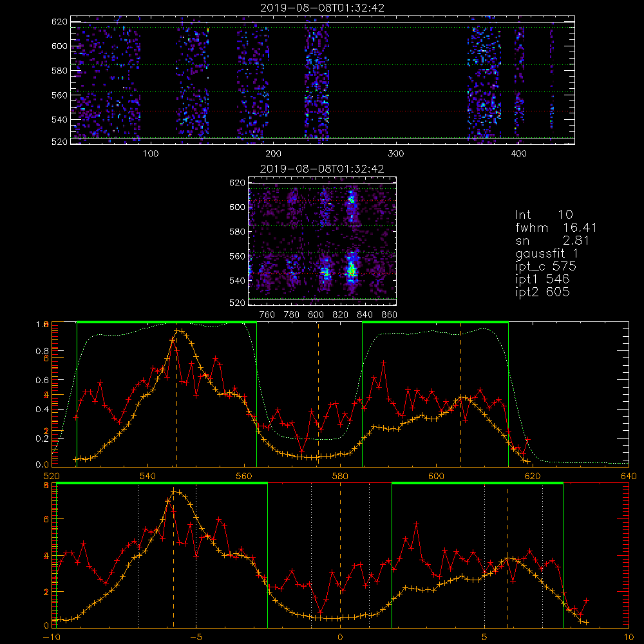Click the dashed center line at 575
The width and height of the screenshot is (644, 644).
pos(318,394)
